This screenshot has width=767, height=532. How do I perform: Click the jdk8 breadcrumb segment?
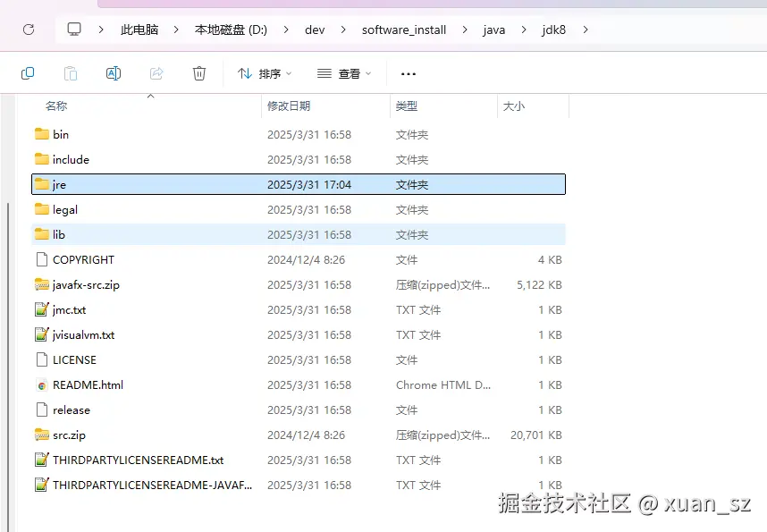[553, 30]
